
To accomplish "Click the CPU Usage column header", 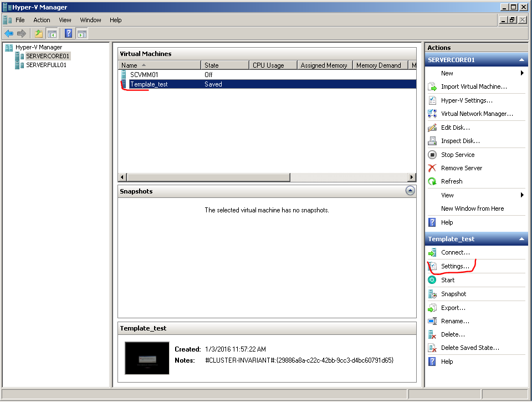I will click(x=273, y=65).
